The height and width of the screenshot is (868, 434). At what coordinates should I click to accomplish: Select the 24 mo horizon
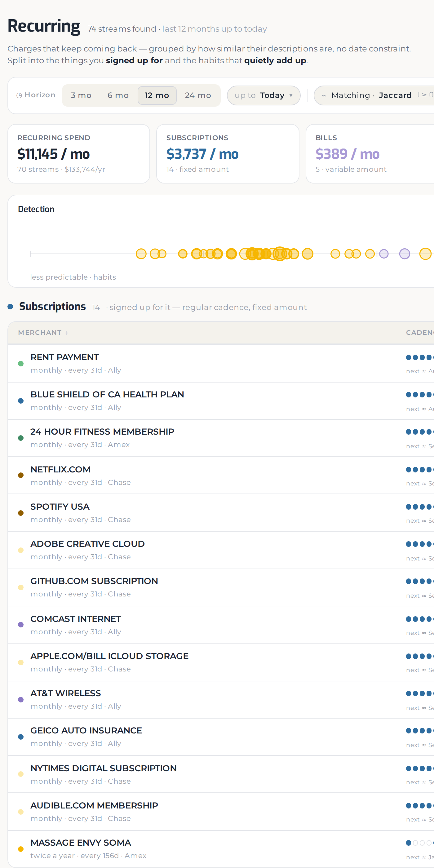[198, 95]
